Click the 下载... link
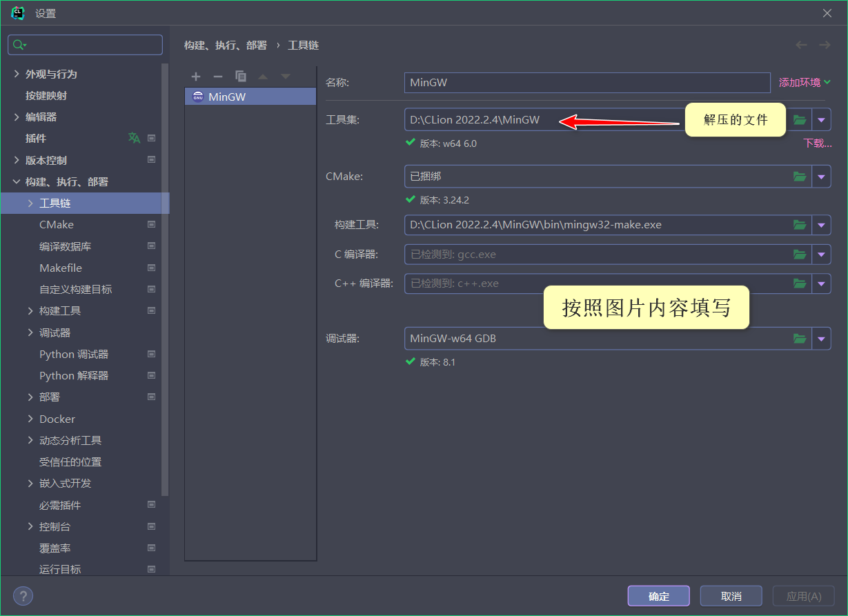 coord(817,143)
